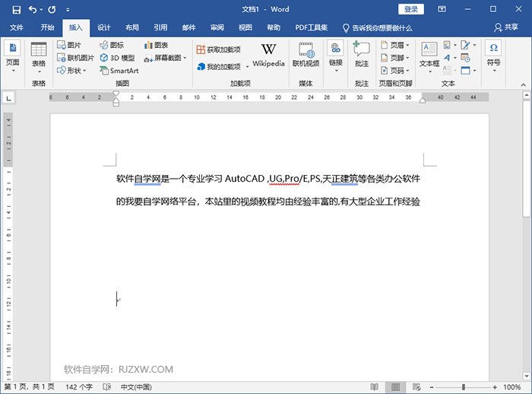Click the 100% zoom level
Image resolution: width=532 pixels, height=394 pixels.
click(x=511, y=387)
